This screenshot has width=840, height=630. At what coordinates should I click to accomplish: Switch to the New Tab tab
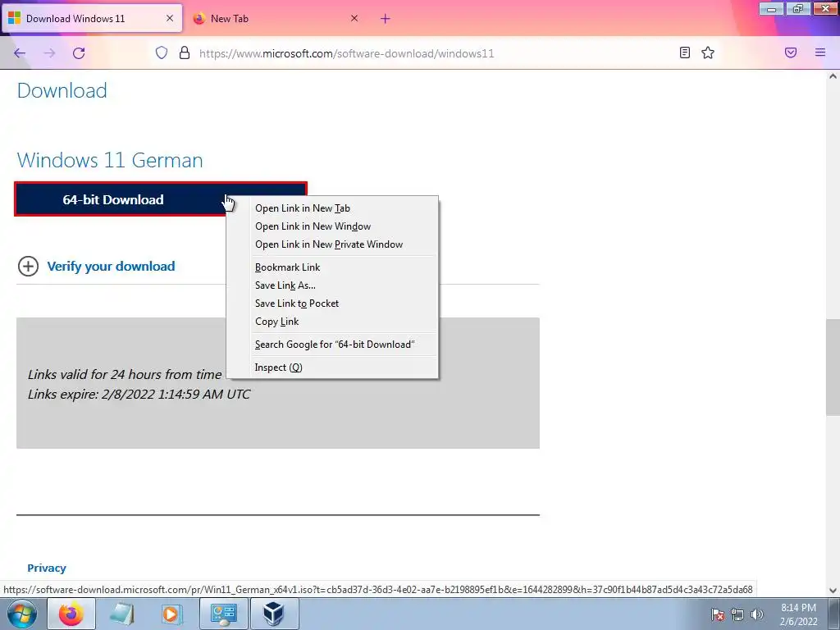pos(276,19)
